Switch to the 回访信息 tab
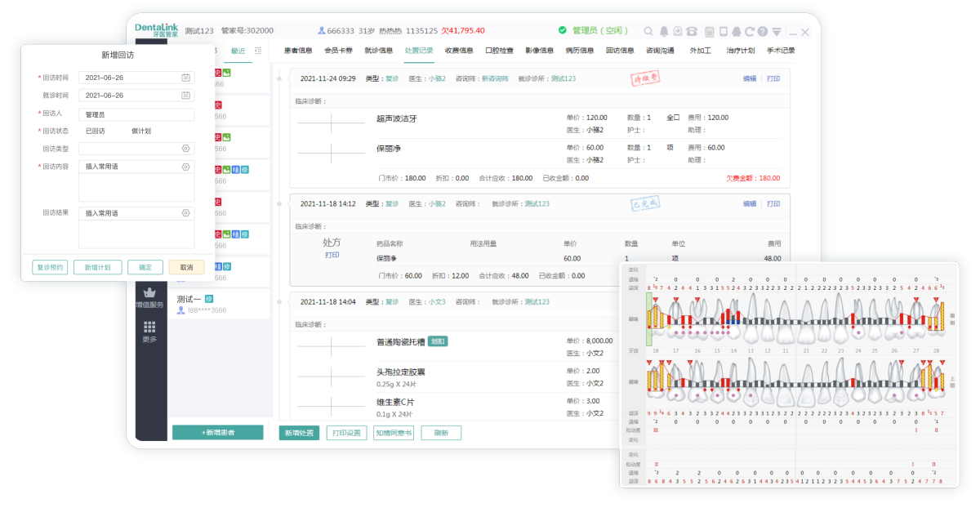 click(x=620, y=51)
